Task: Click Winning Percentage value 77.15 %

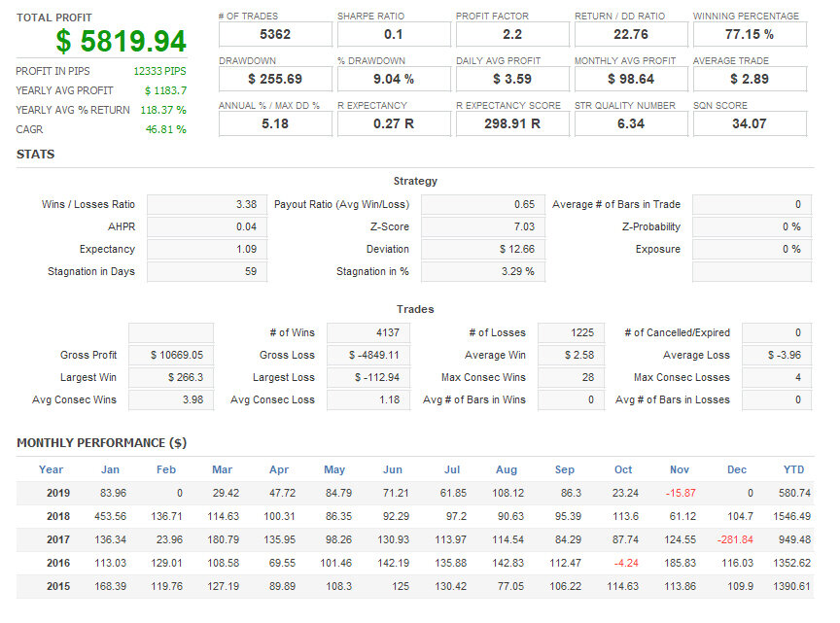Action: [750, 34]
